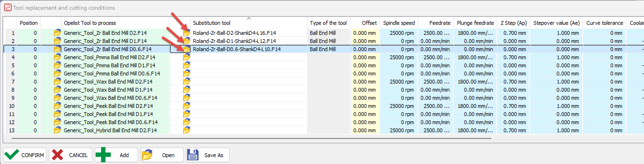Open folder icon beside Generic_Tool_Wax Ball End Mill D1.F14
This screenshot has width=644, height=164.
(57, 90)
